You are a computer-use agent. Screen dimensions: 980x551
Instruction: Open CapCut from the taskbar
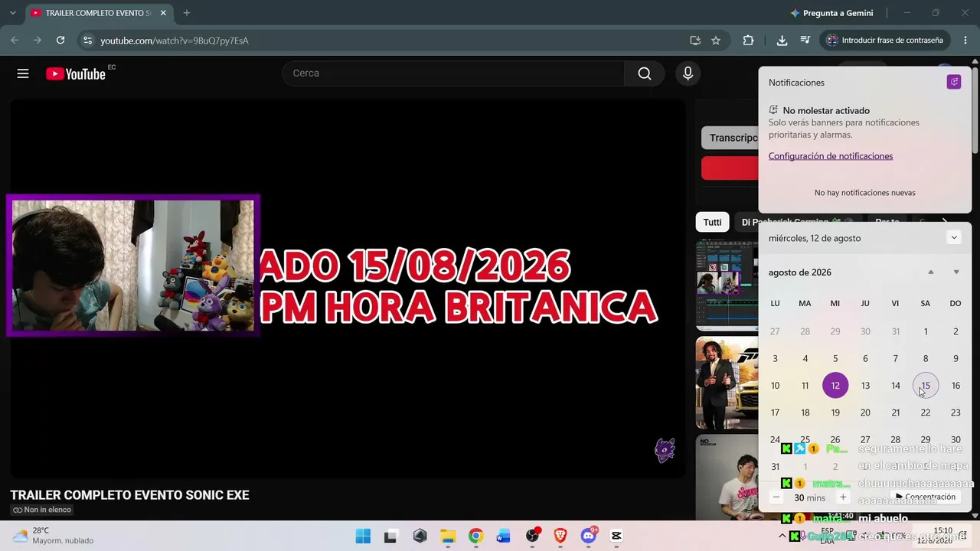click(616, 536)
